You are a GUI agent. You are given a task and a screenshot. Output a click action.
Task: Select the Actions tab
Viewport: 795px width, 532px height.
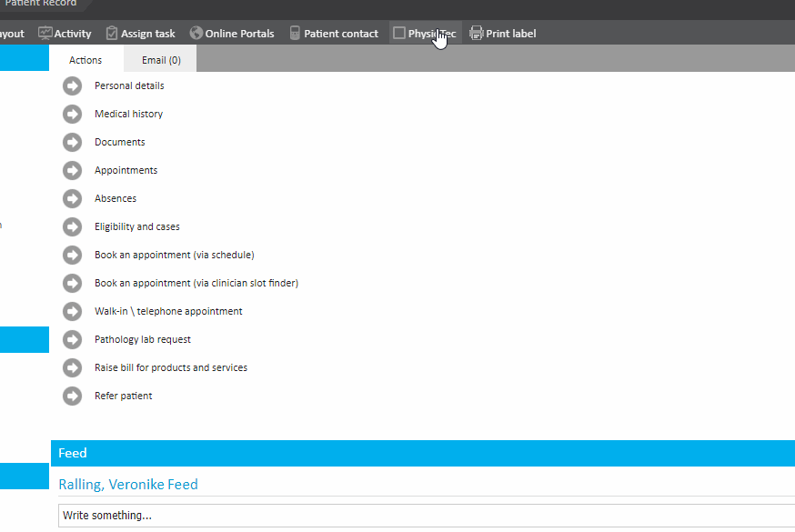pos(86,60)
